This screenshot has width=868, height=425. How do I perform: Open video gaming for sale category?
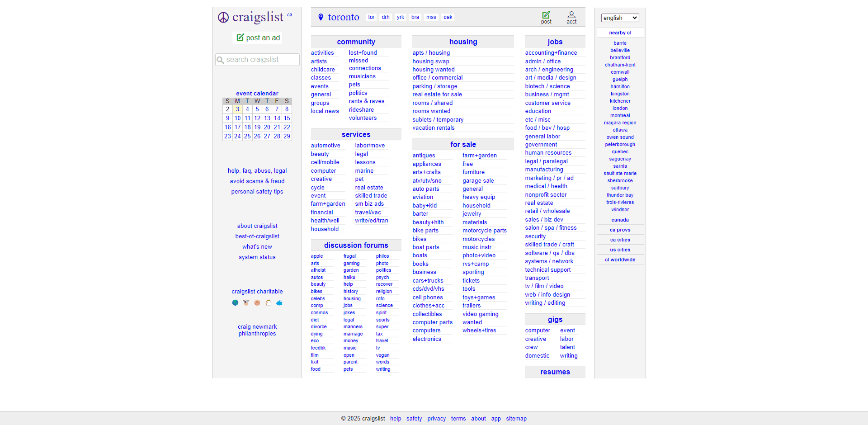[x=480, y=314]
